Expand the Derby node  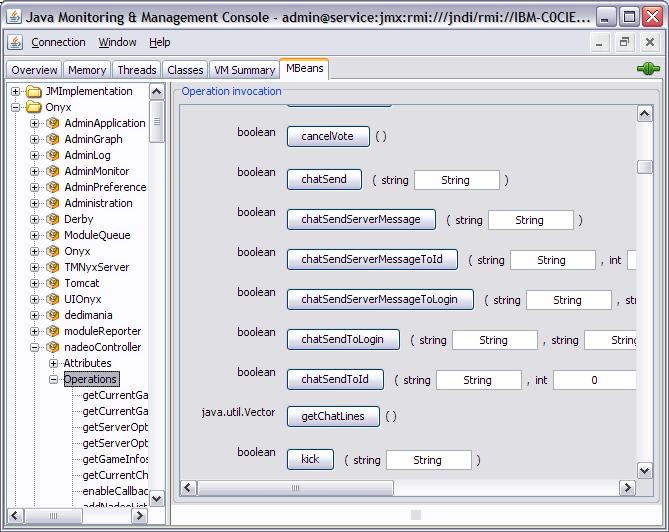click(35, 219)
